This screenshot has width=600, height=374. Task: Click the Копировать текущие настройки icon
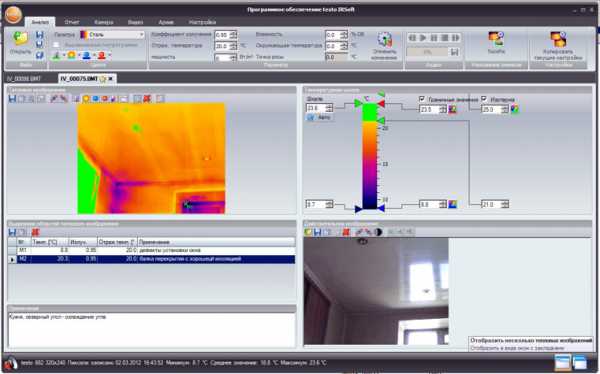tap(558, 39)
